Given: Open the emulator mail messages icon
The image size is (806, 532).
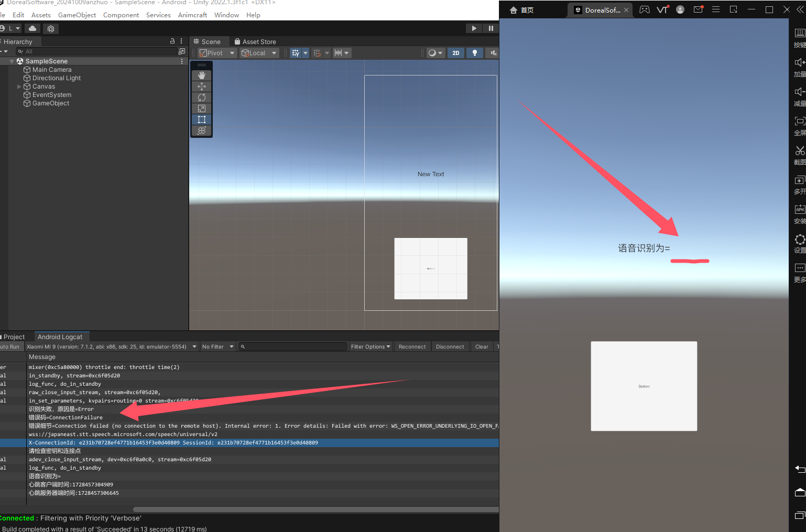Looking at the screenshot, I should (x=698, y=9).
